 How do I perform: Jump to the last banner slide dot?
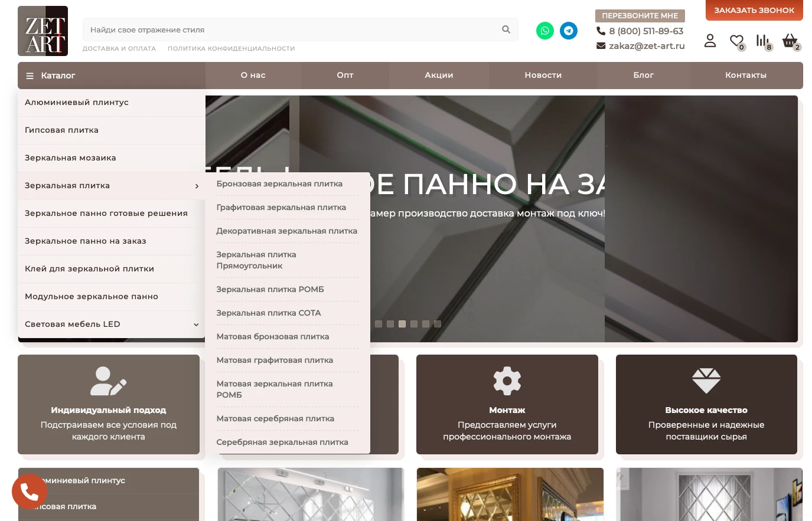[438, 324]
